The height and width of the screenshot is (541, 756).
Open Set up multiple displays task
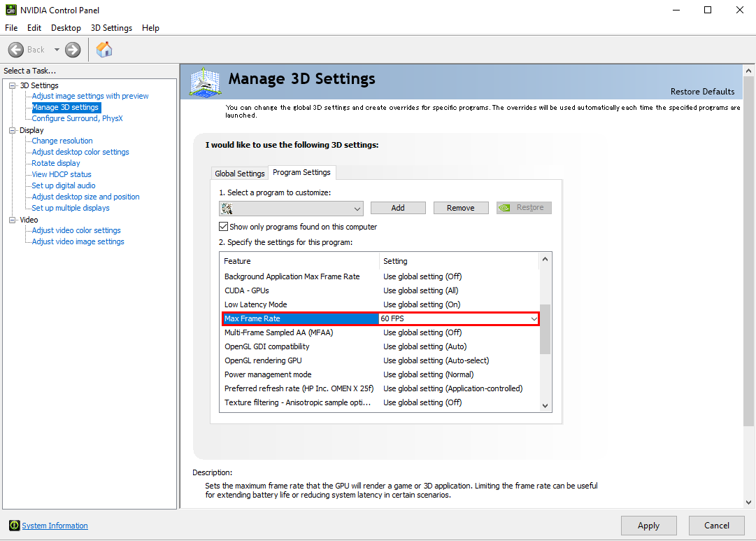click(71, 208)
